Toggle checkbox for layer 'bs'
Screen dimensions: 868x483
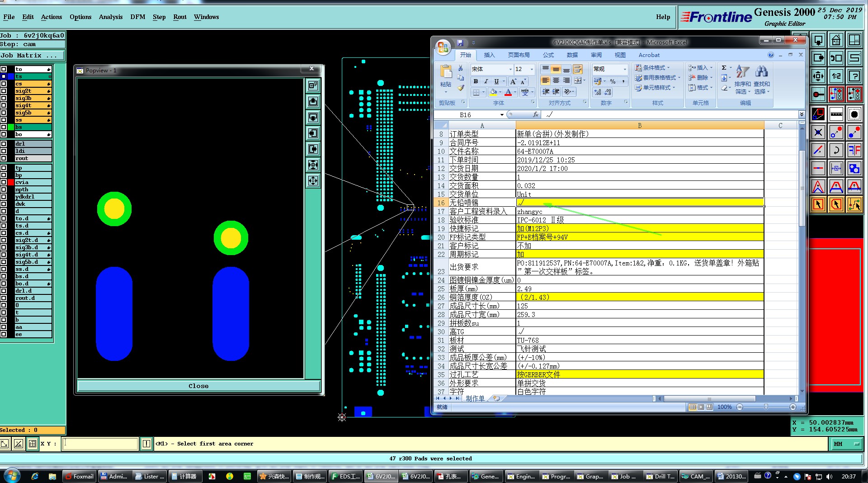[x=4, y=127]
